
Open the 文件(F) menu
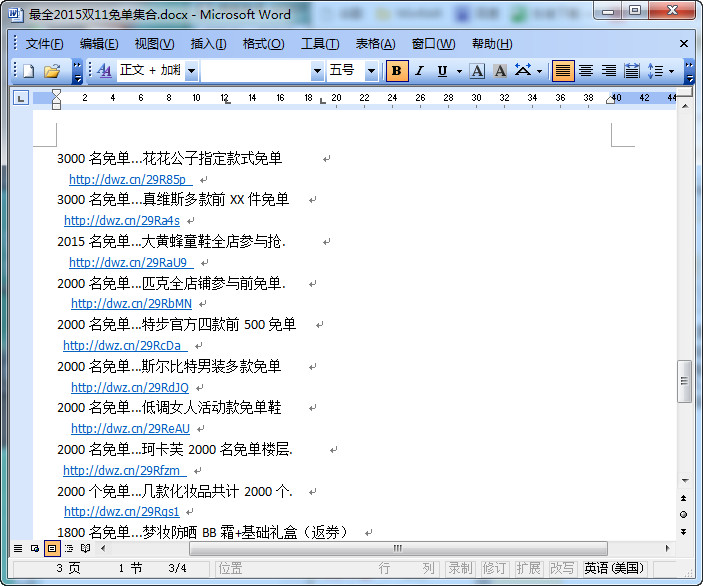[x=44, y=44]
